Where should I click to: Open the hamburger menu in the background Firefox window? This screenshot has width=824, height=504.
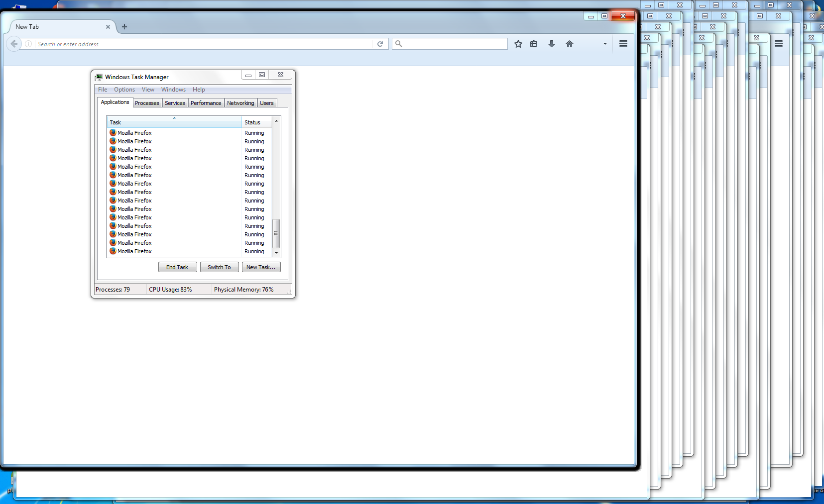coord(779,44)
